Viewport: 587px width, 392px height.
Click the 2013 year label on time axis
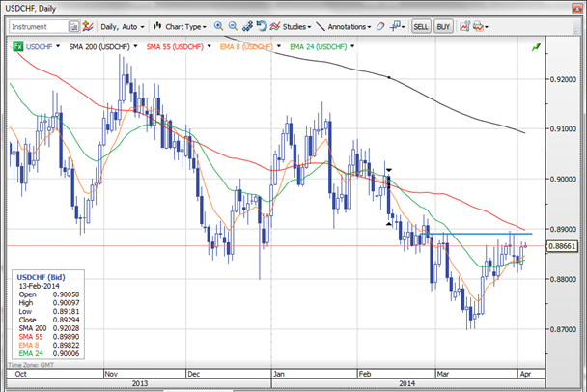tap(140, 383)
